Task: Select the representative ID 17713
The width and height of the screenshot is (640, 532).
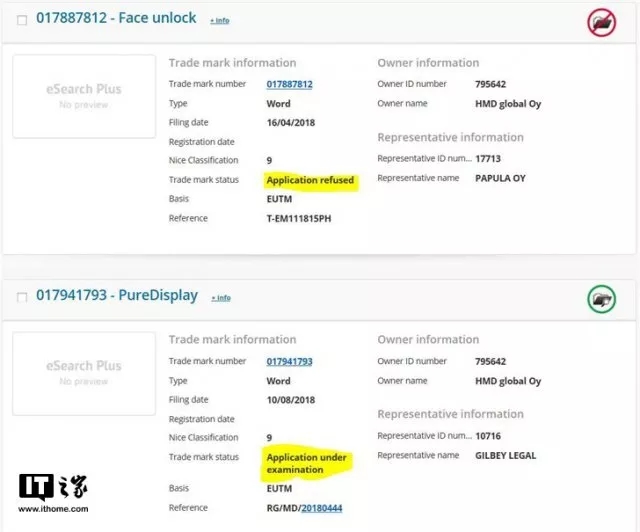Action: (x=488, y=159)
